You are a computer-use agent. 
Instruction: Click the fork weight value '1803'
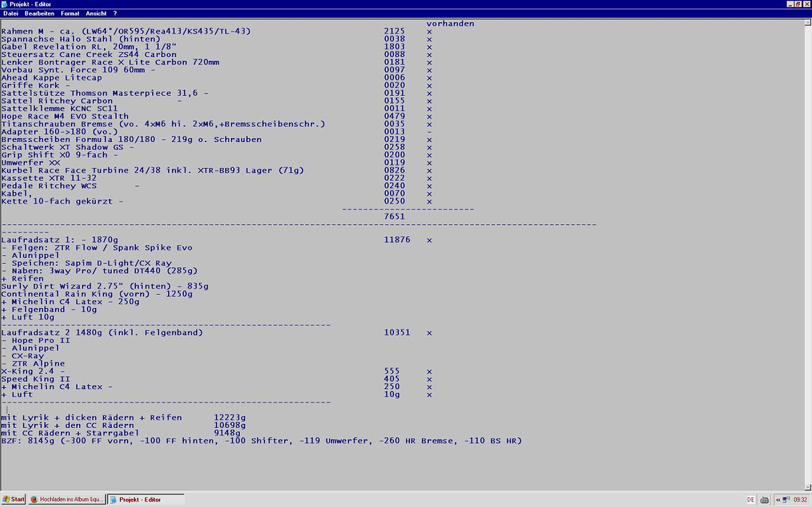394,47
